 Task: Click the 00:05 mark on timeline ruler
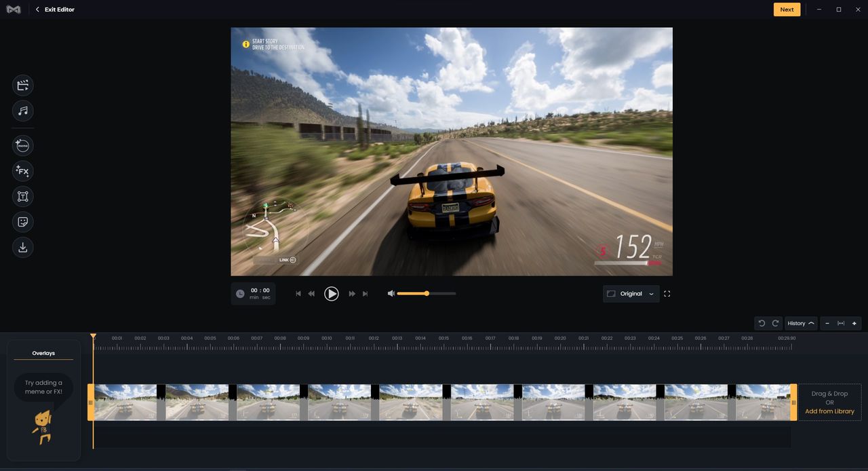click(210, 338)
